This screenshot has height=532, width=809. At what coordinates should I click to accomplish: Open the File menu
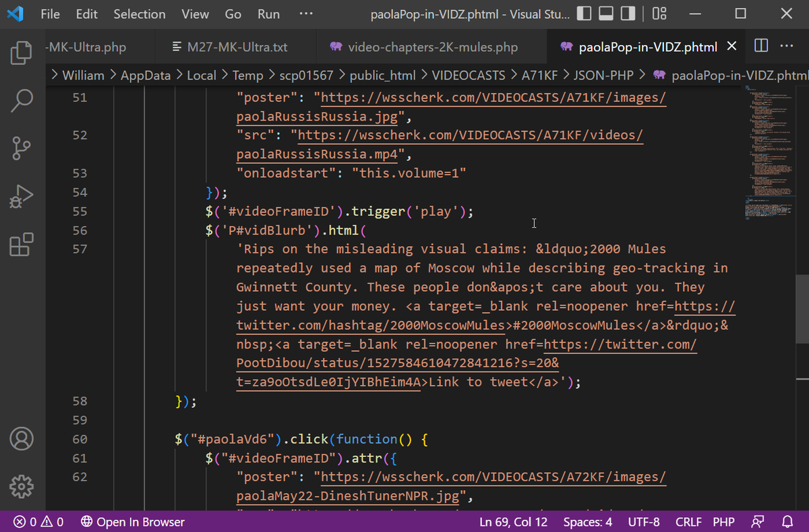click(x=50, y=13)
